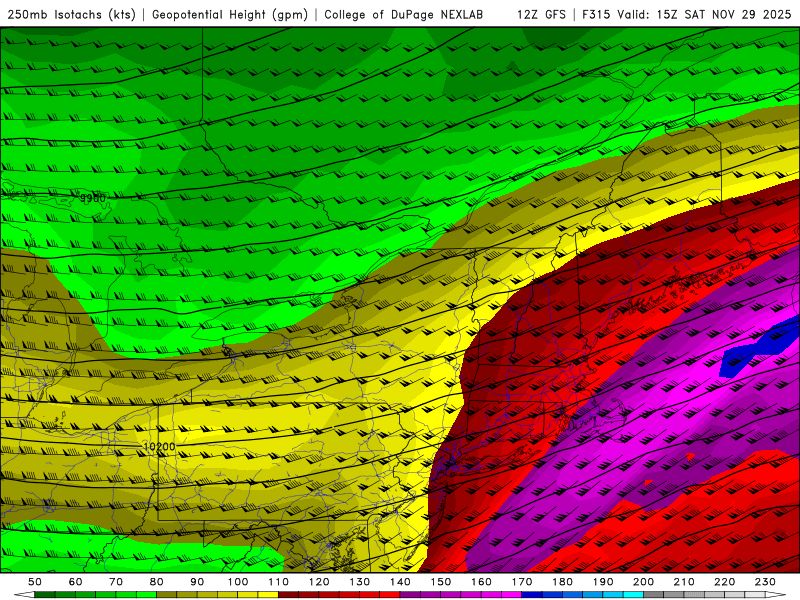Select the bright yellow swatch just left of 110
Screen dimensions: 800x600
(x=268, y=595)
